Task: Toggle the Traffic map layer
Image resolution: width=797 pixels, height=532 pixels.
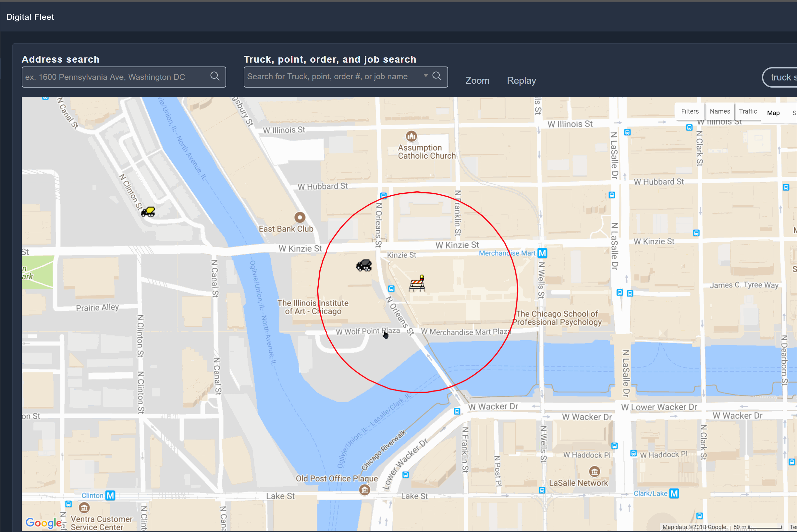Action: coord(748,111)
